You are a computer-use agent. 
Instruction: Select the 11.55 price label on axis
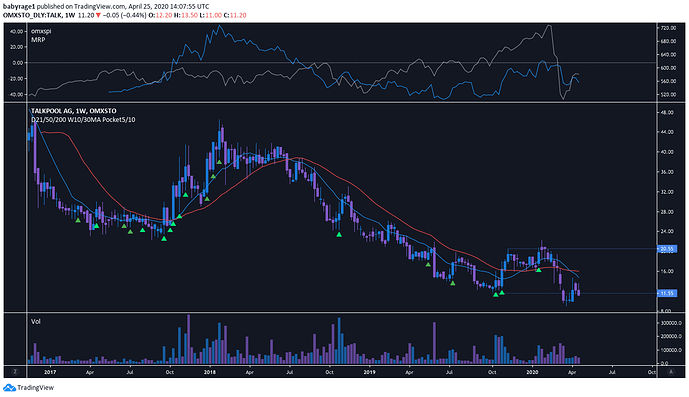pyautogui.click(x=667, y=293)
